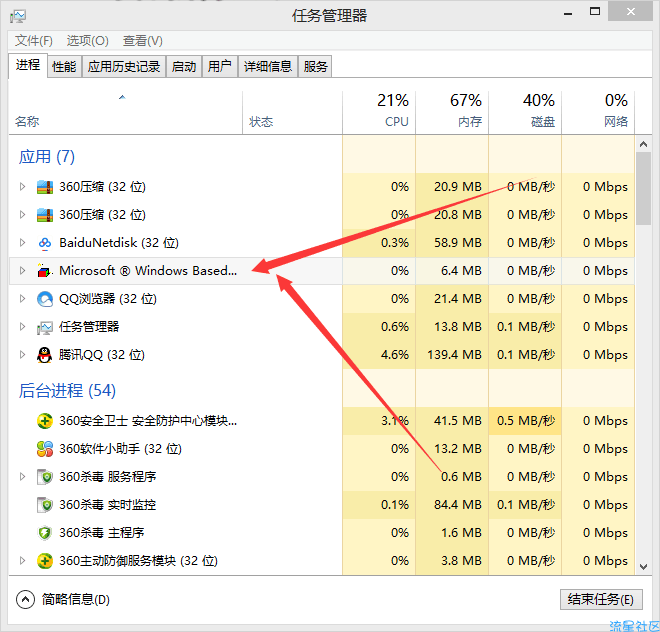Minimize the 任务管理器 window
Image resolution: width=660 pixels, height=632 pixels.
tap(568, 13)
